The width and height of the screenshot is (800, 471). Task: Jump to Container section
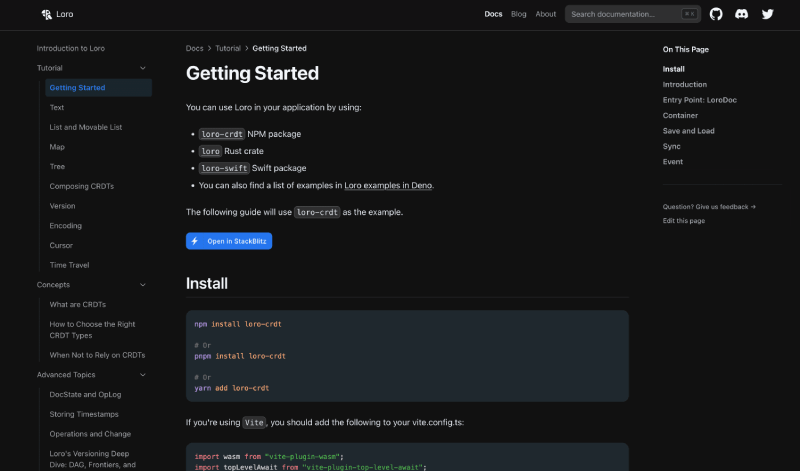tap(680, 115)
